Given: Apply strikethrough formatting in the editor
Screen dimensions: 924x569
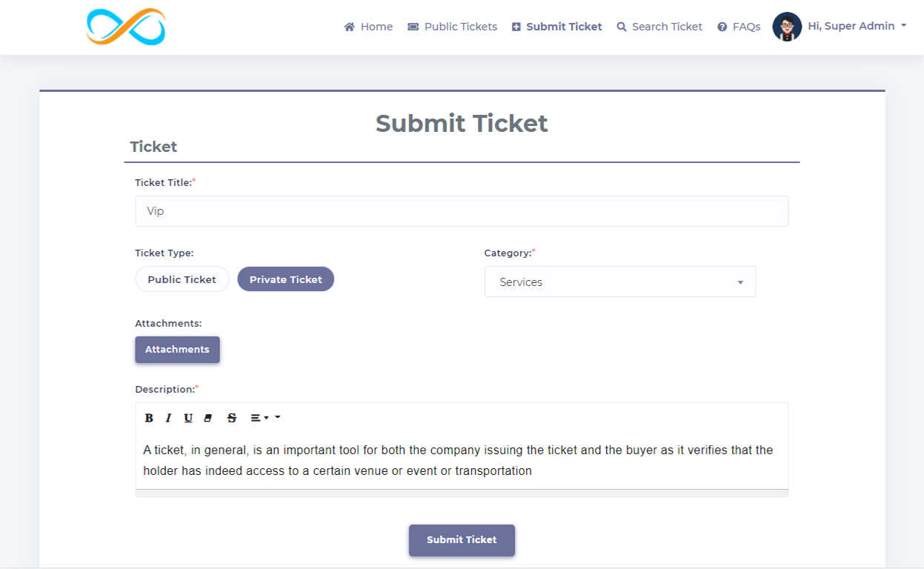Looking at the screenshot, I should point(231,417).
